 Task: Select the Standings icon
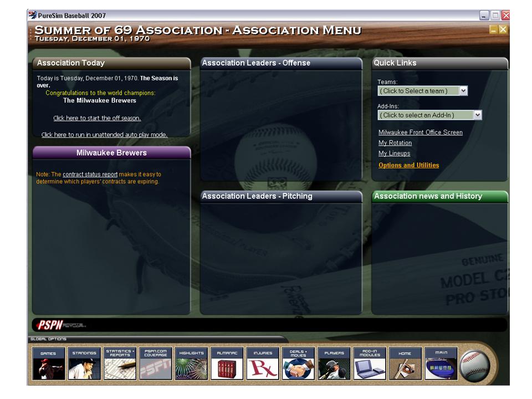pyautogui.click(x=84, y=365)
